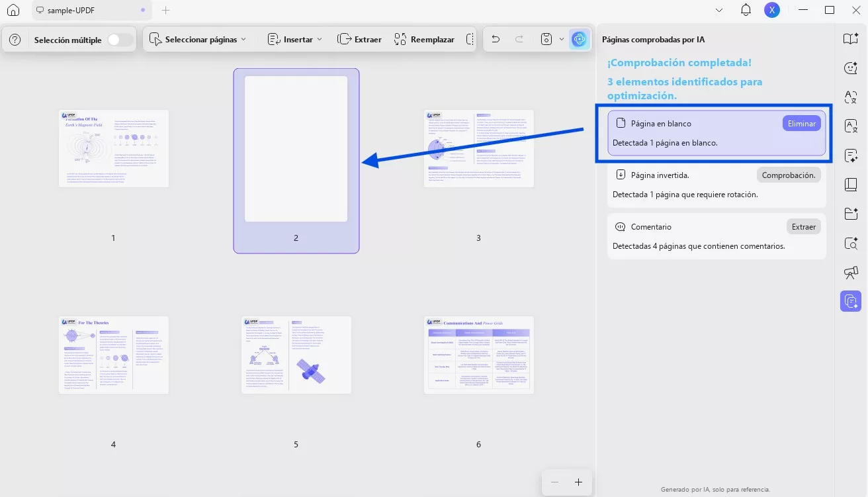868x497 pixels.
Task: Select page 3 thumbnail
Action: click(479, 149)
